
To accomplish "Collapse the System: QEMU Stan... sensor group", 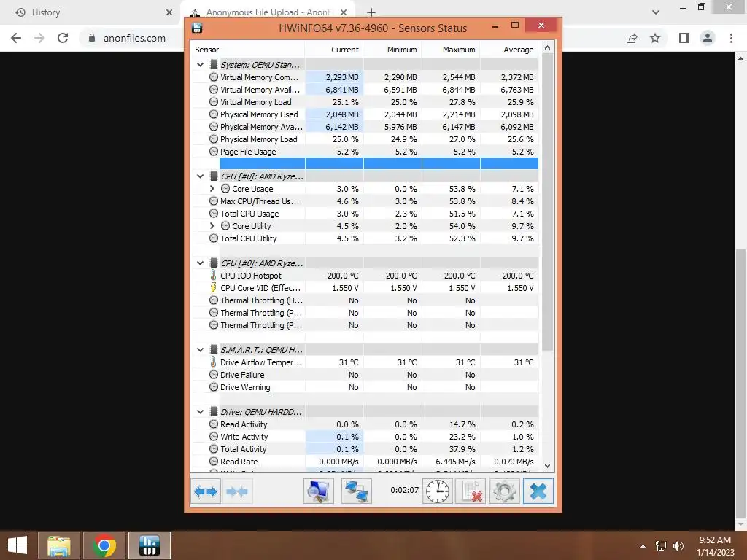I will pyautogui.click(x=200, y=65).
